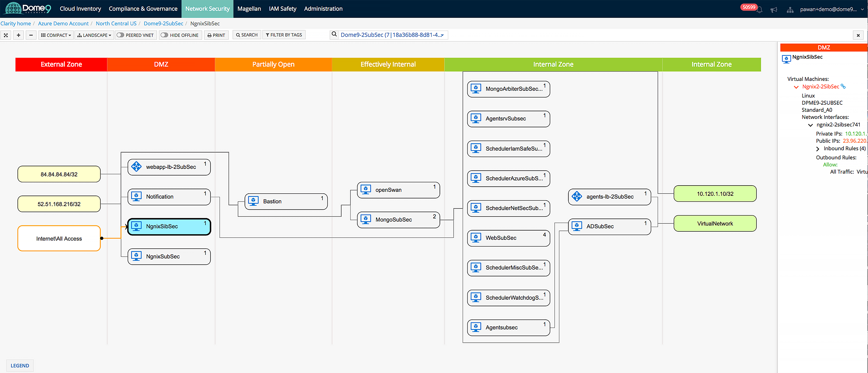Open Azure Demo Account breadcrumb link
The image size is (868, 373).
[x=63, y=23]
